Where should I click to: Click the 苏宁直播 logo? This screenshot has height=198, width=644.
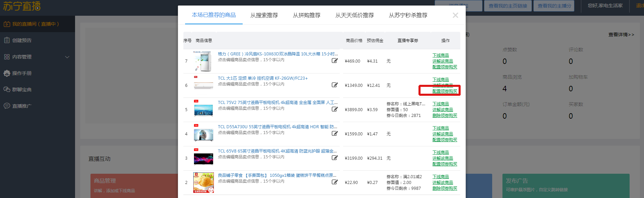pyautogui.click(x=22, y=6)
